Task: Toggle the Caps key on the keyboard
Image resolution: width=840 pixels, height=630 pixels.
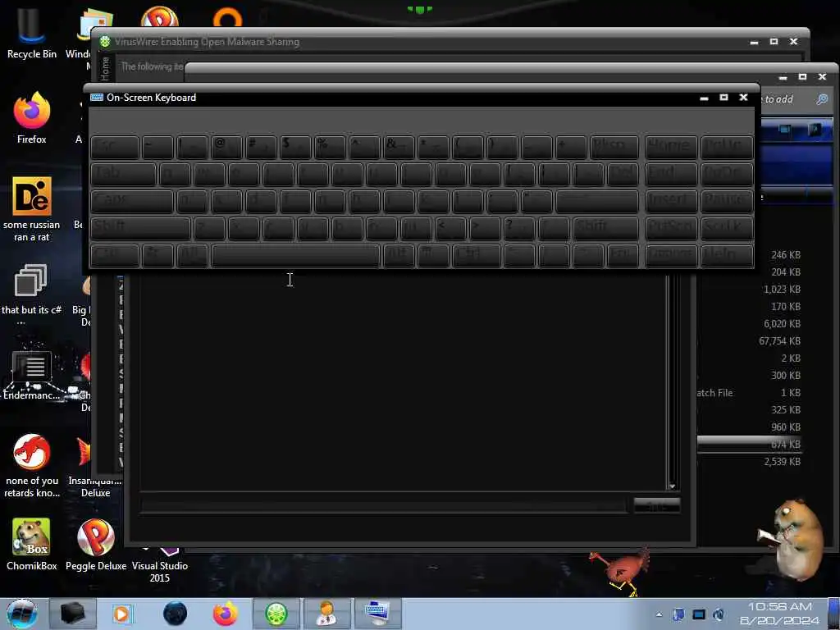Action: click(132, 201)
